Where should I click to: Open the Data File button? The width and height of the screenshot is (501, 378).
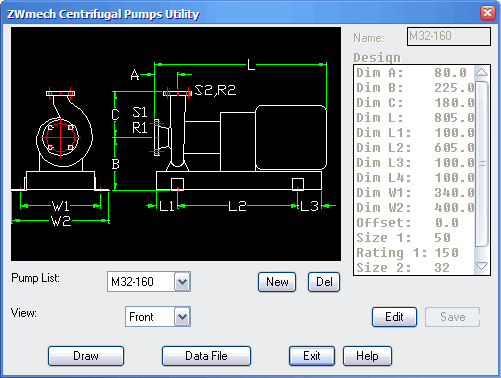[x=206, y=356]
